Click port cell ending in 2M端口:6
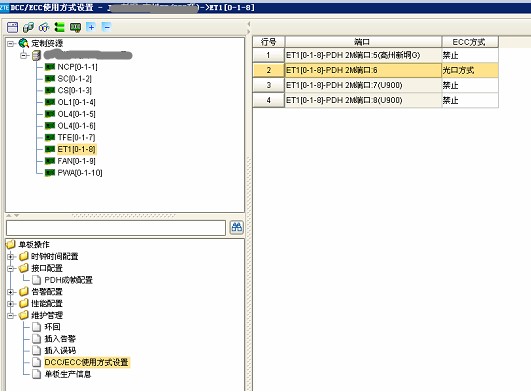531x392 pixels. [363, 70]
